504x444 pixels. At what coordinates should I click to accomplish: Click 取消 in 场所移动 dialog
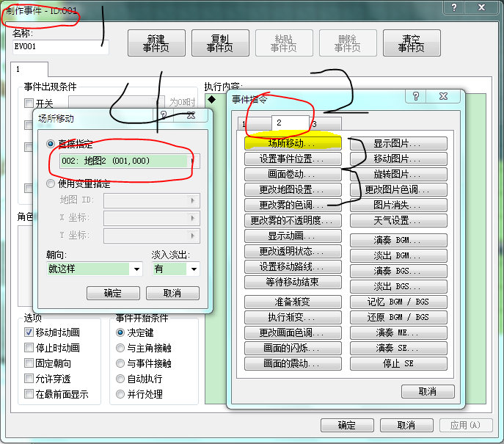172,293
